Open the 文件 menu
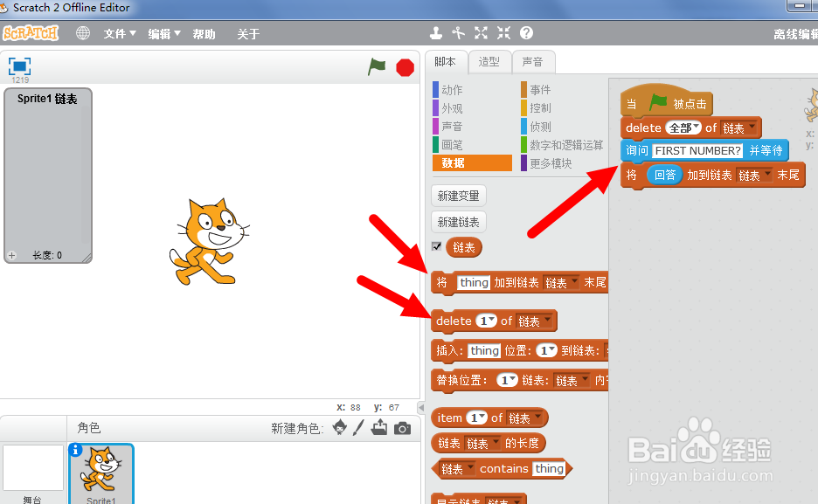 tap(120, 34)
